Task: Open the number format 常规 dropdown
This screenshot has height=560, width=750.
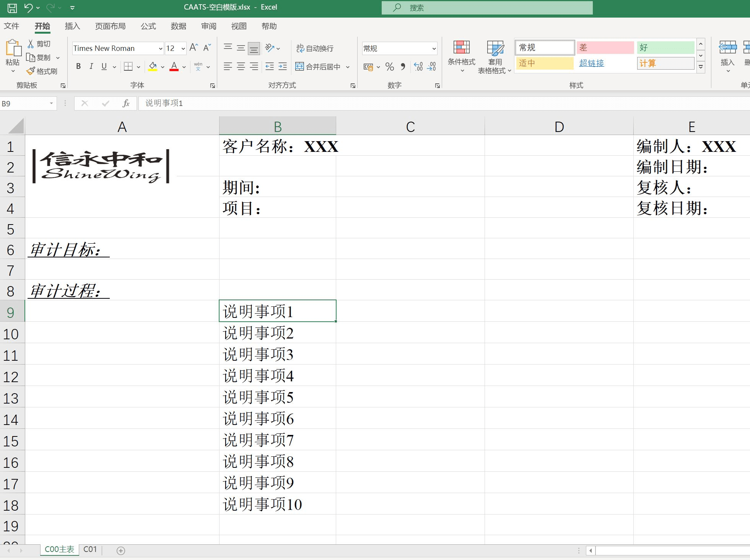Action: [x=434, y=49]
